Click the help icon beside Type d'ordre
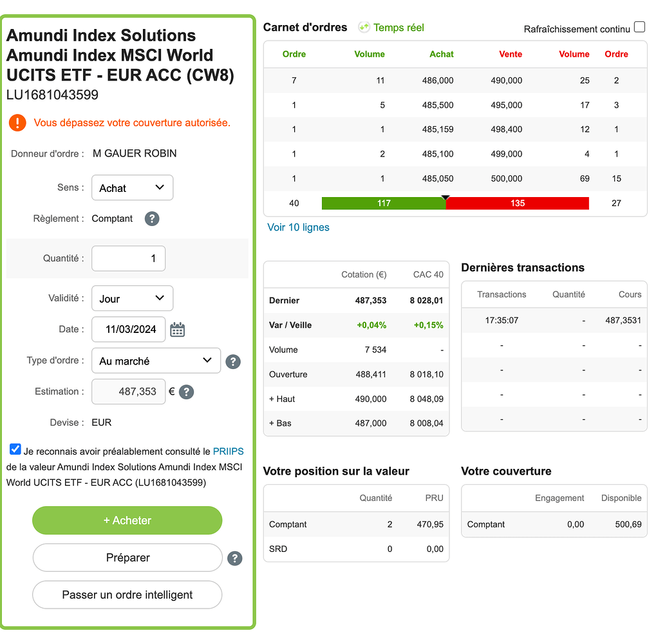The image size is (667, 644). (x=233, y=361)
